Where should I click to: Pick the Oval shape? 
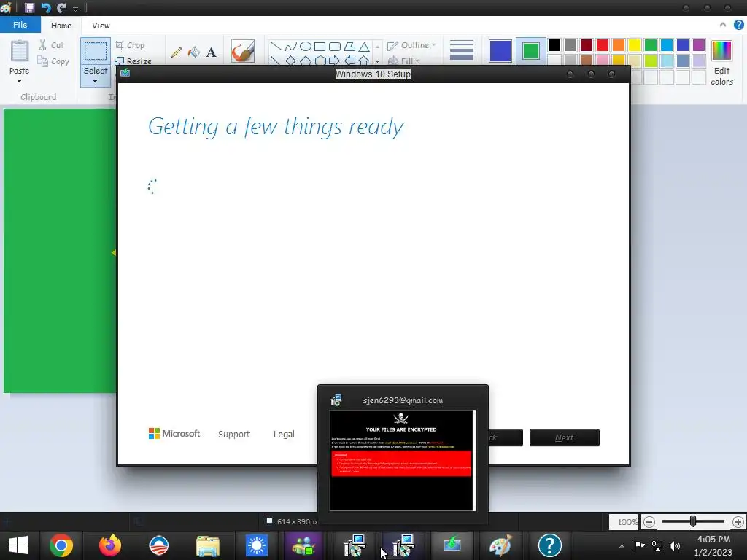tap(306, 46)
